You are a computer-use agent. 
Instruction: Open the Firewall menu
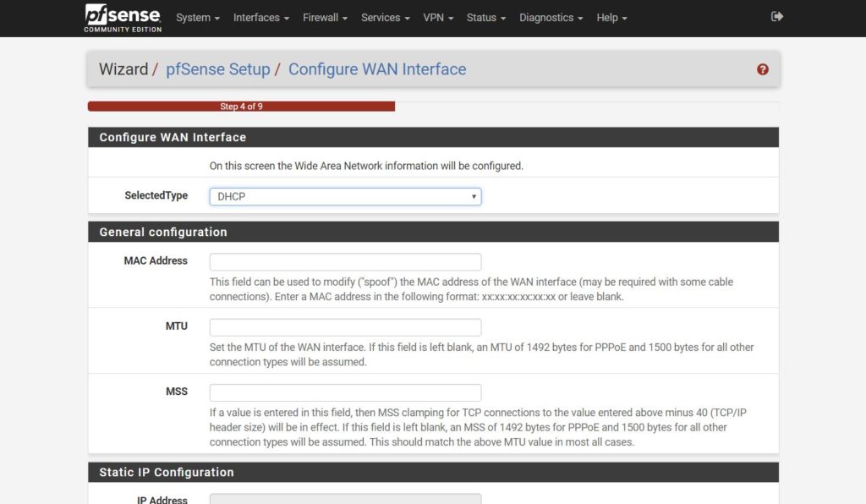[x=325, y=18]
